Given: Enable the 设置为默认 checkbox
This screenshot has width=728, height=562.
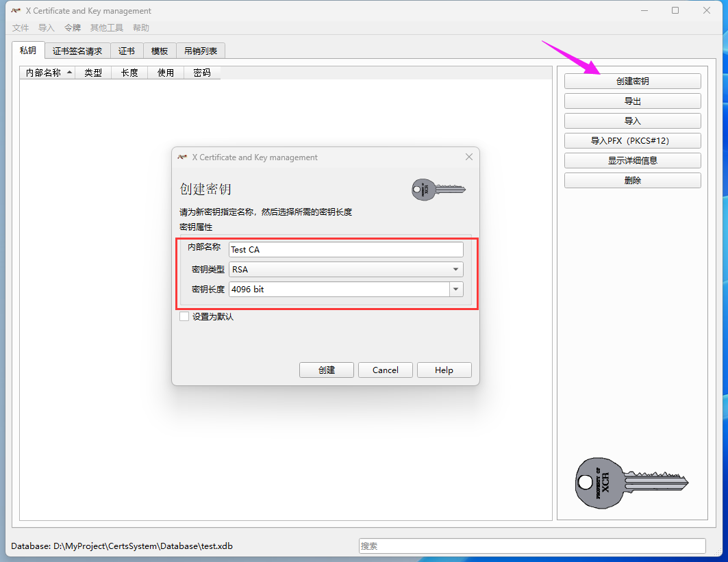Looking at the screenshot, I should point(184,316).
